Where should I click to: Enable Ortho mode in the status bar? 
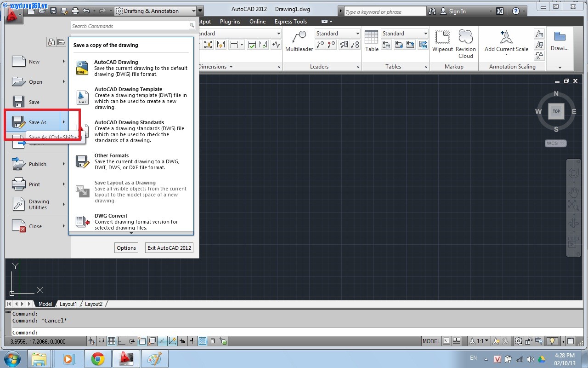pyautogui.click(x=122, y=341)
